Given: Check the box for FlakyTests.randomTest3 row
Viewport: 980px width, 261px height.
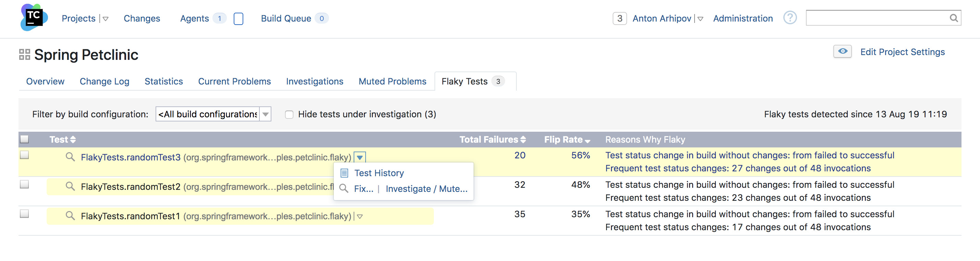Looking at the screenshot, I should click(x=24, y=155).
